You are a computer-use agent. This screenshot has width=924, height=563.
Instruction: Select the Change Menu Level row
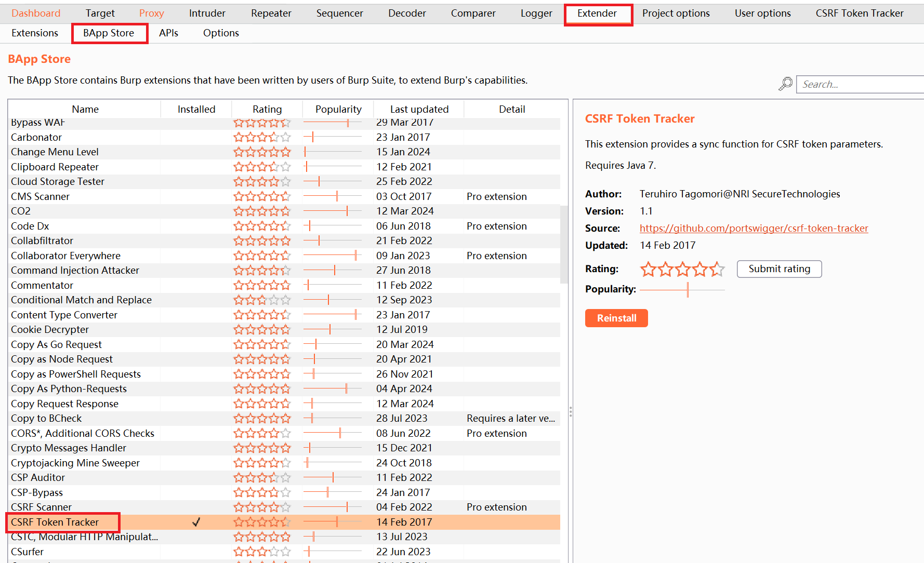click(284, 152)
